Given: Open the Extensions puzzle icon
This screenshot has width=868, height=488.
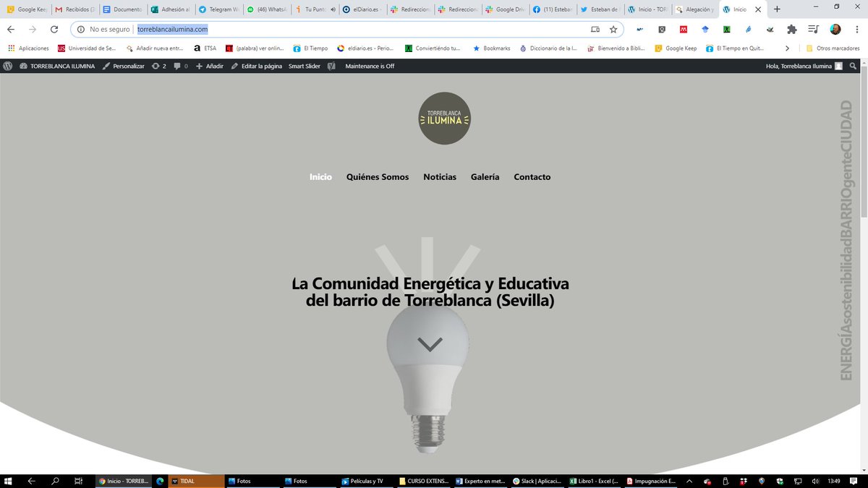Looking at the screenshot, I should click(x=792, y=30).
